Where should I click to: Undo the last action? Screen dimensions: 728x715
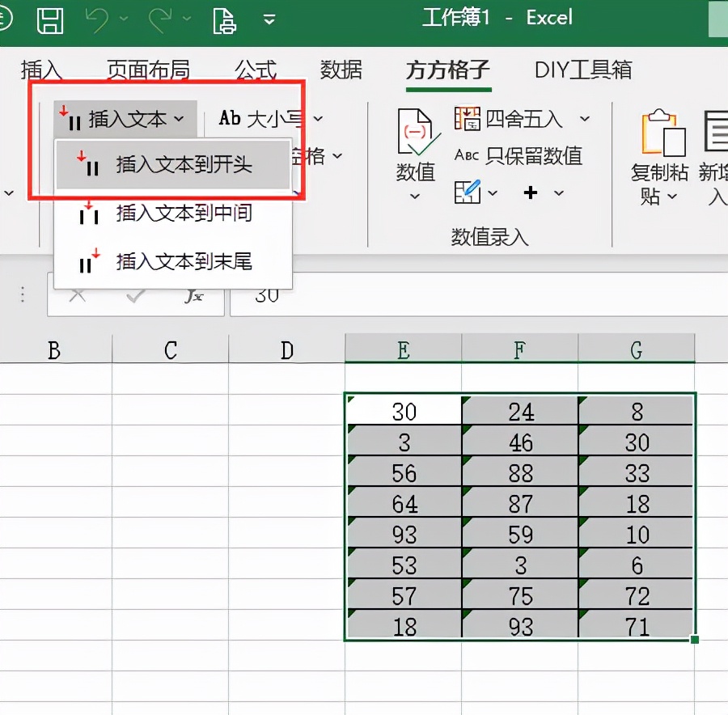click(95, 17)
